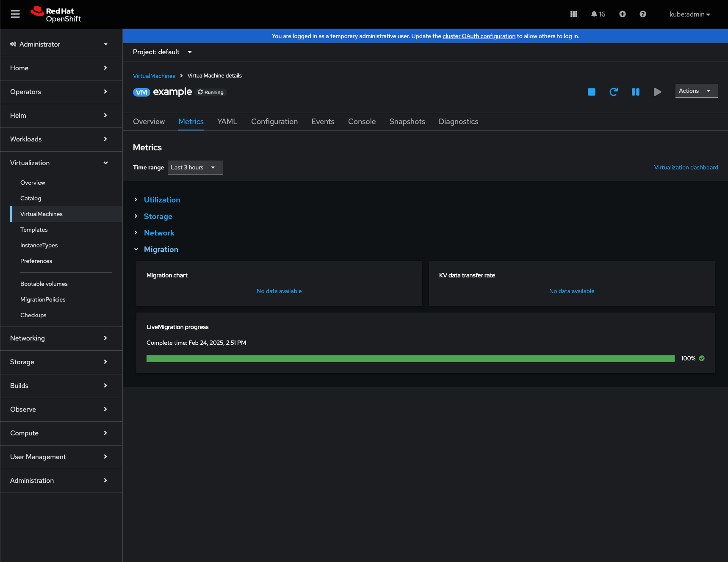Image resolution: width=728 pixels, height=562 pixels.
Task: Open notifications bell with 16 alerts
Action: [x=598, y=14]
